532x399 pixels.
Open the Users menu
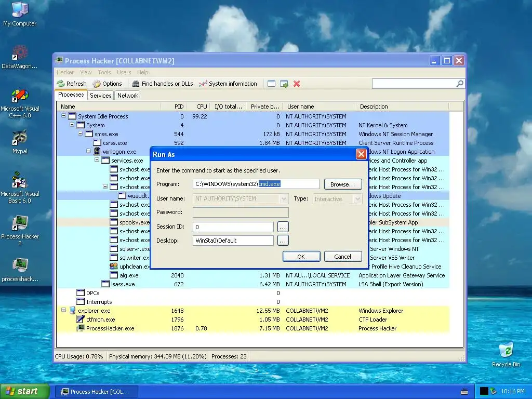point(124,72)
